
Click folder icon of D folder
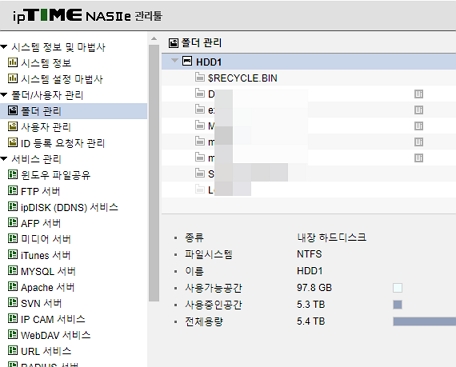pyautogui.click(x=200, y=93)
